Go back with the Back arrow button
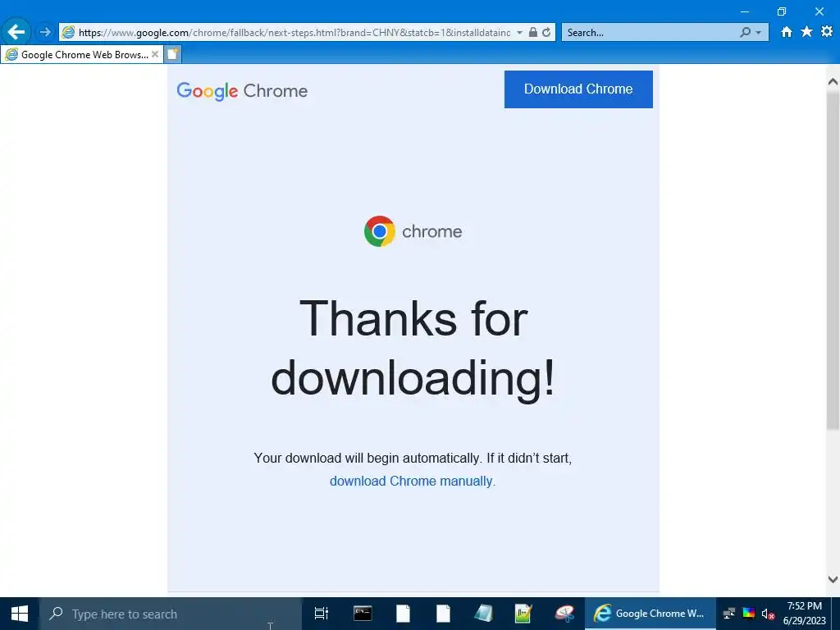The width and height of the screenshot is (840, 630). (16, 32)
